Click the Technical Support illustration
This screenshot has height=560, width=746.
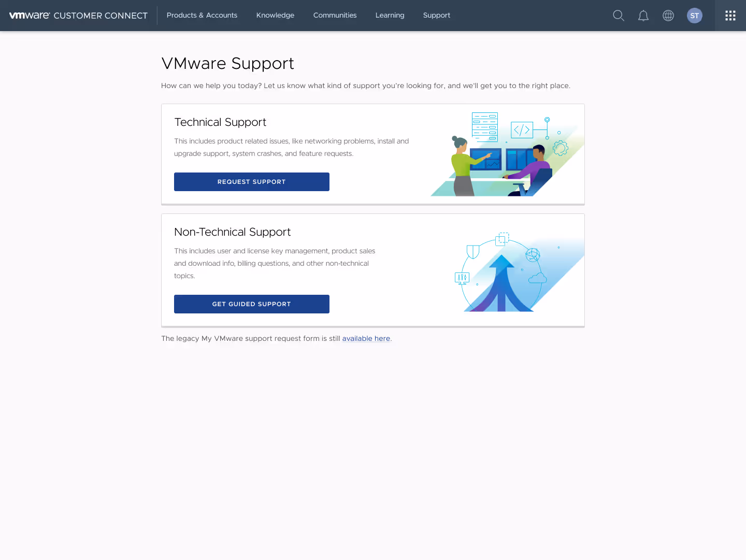(x=508, y=154)
